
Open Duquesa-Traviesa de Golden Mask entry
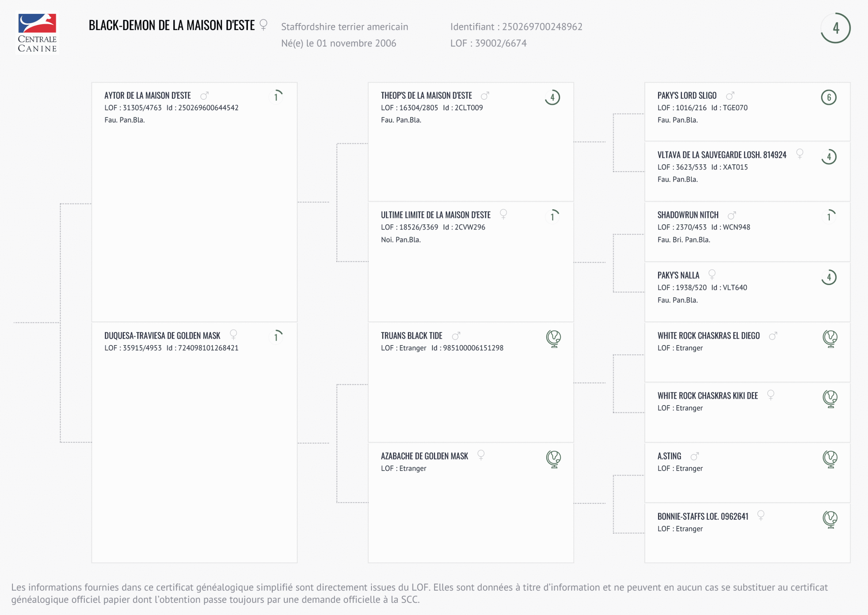point(162,336)
